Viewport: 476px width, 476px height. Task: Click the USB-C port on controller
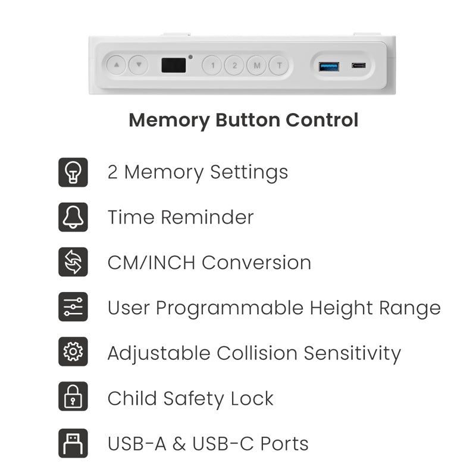359,65
